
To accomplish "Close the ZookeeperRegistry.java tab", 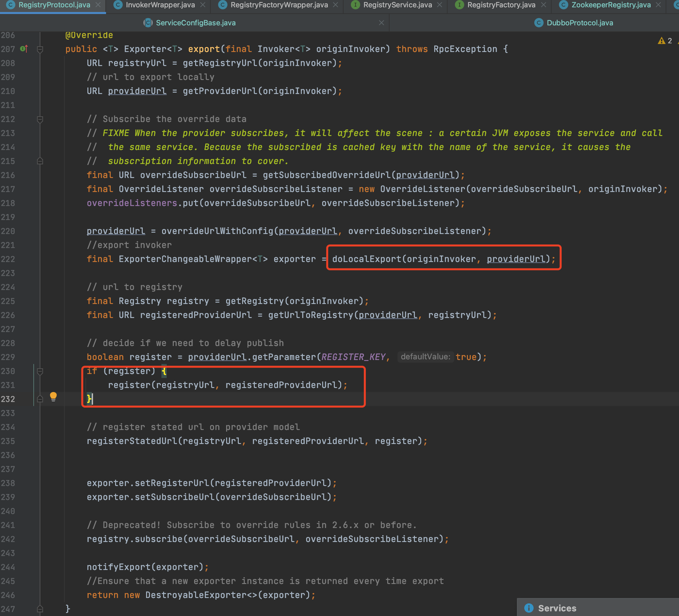I will coord(658,5).
